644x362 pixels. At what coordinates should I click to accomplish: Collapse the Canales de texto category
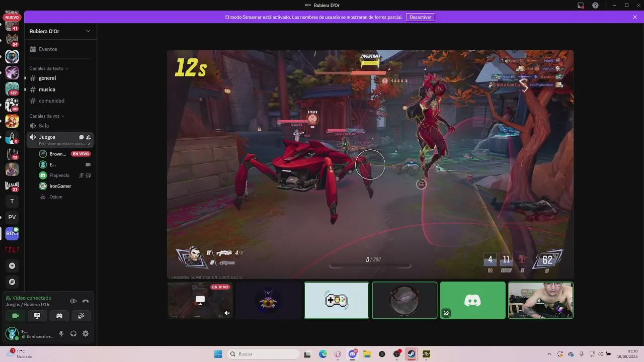point(48,68)
